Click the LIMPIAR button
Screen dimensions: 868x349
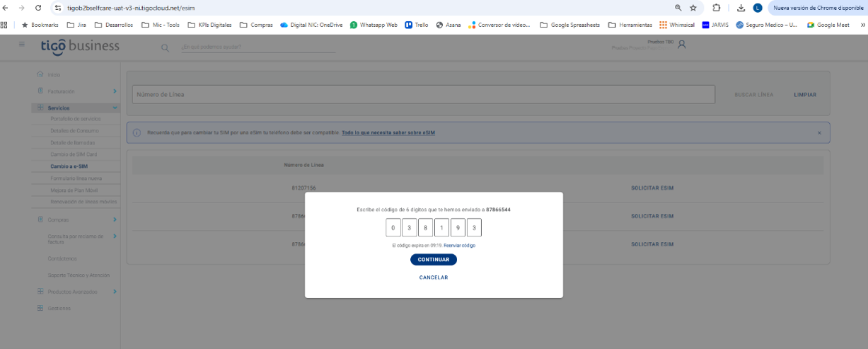coord(805,95)
